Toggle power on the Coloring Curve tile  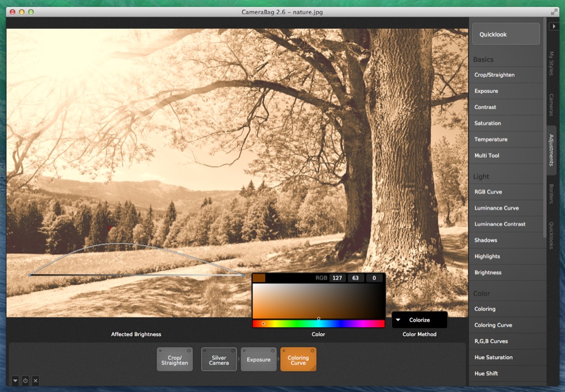pyautogui.click(x=313, y=351)
